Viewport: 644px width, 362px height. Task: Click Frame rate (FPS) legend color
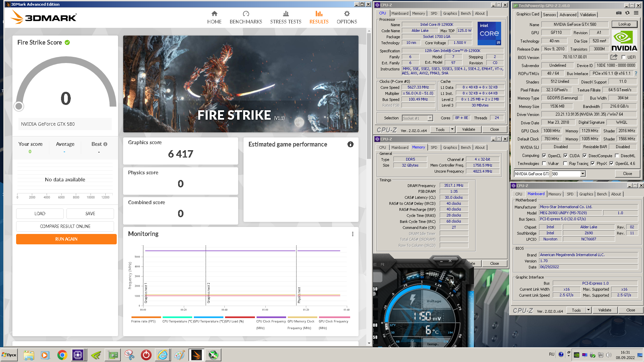point(146,317)
